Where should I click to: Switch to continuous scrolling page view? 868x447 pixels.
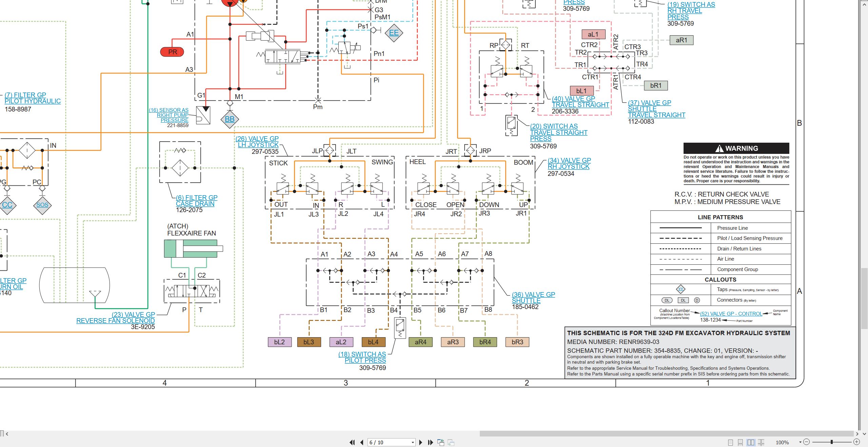pos(741,442)
